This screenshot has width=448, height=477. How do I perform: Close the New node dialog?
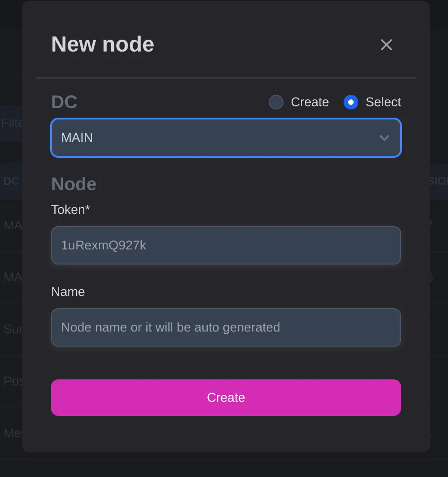[x=386, y=45]
